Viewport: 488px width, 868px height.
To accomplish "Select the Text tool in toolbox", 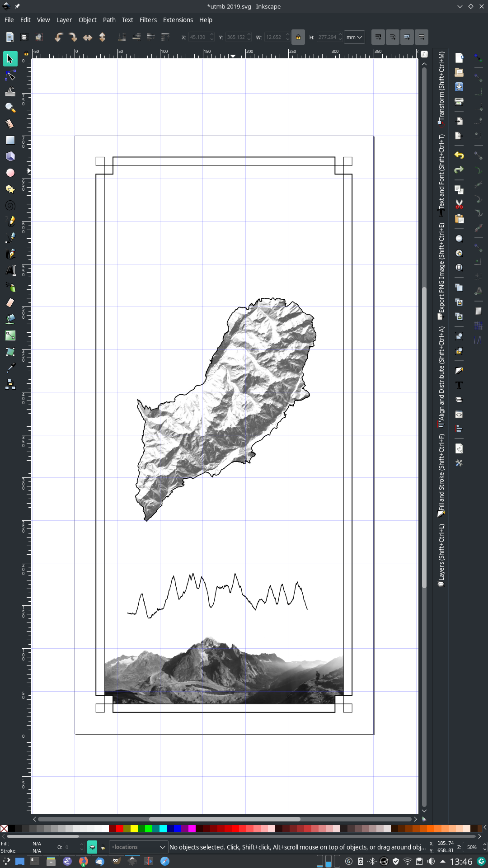I will (10, 270).
